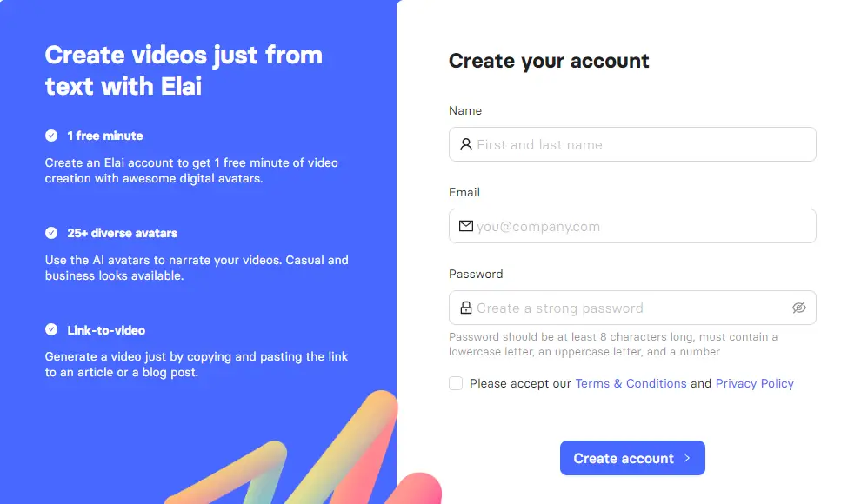Check the accept terms checkbox
The image size is (861, 504).
[x=456, y=383]
